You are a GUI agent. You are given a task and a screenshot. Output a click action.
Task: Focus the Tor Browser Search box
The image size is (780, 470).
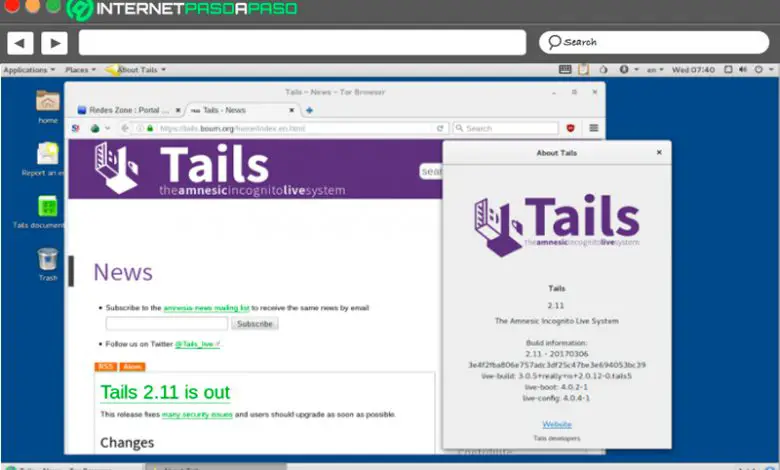[505, 128]
